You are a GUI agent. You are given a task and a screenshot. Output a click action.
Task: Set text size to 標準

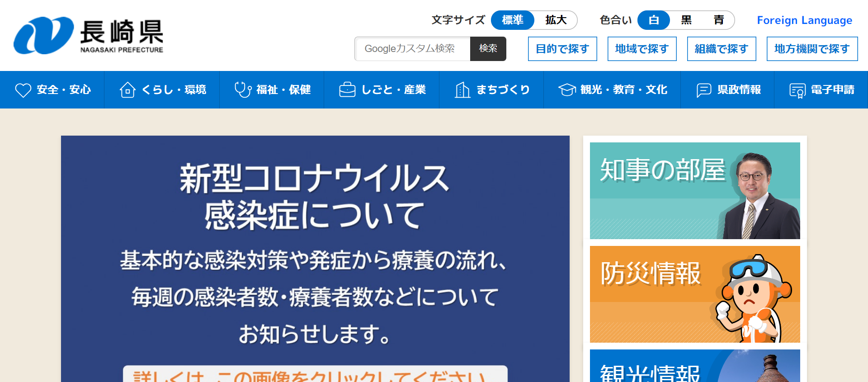point(513,20)
